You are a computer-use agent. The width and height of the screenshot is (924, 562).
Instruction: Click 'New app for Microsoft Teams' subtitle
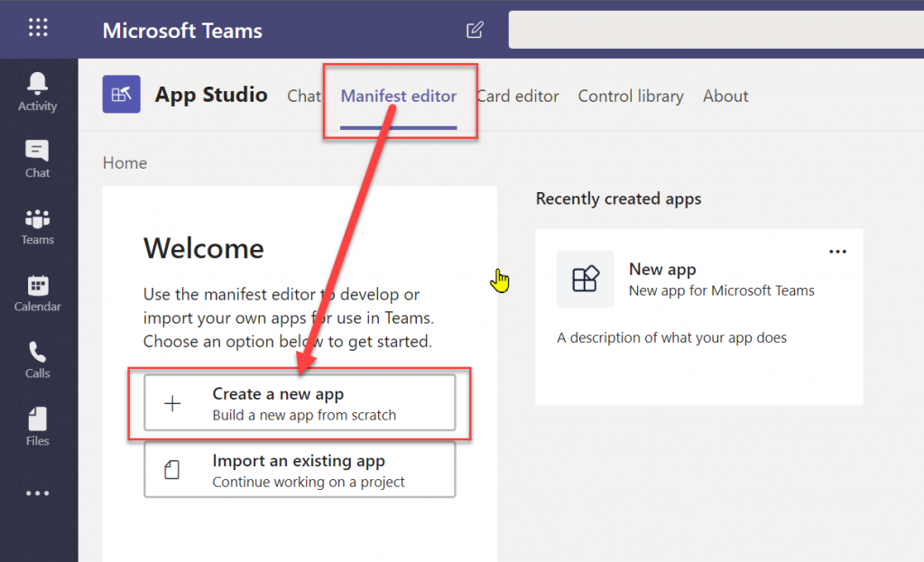[x=721, y=290]
